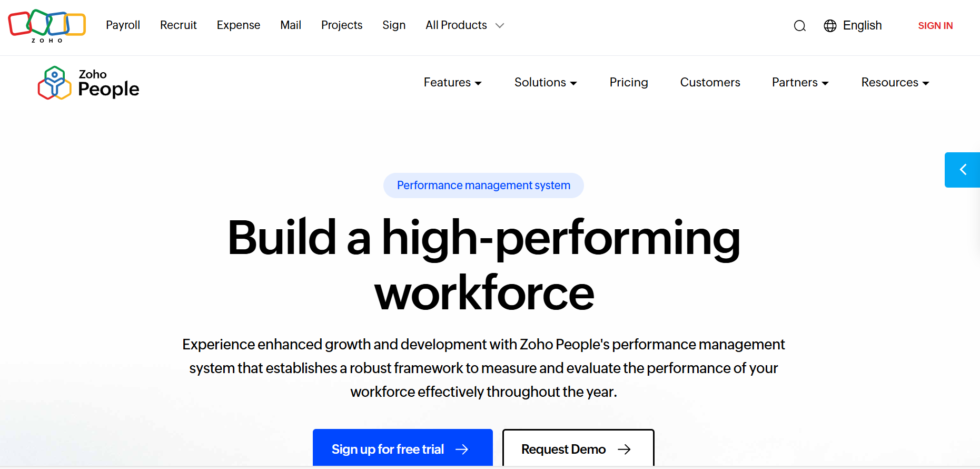Select the English language option

point(862,25)
